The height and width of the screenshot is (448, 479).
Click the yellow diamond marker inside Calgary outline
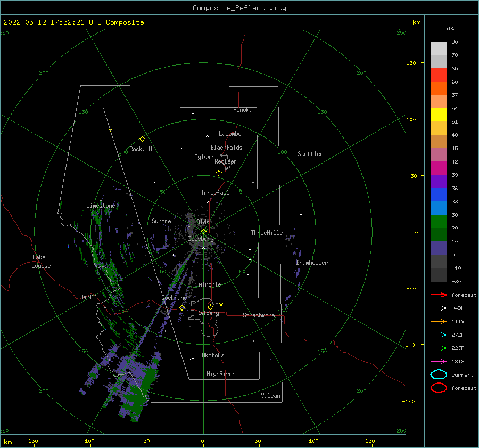point(210,307)
